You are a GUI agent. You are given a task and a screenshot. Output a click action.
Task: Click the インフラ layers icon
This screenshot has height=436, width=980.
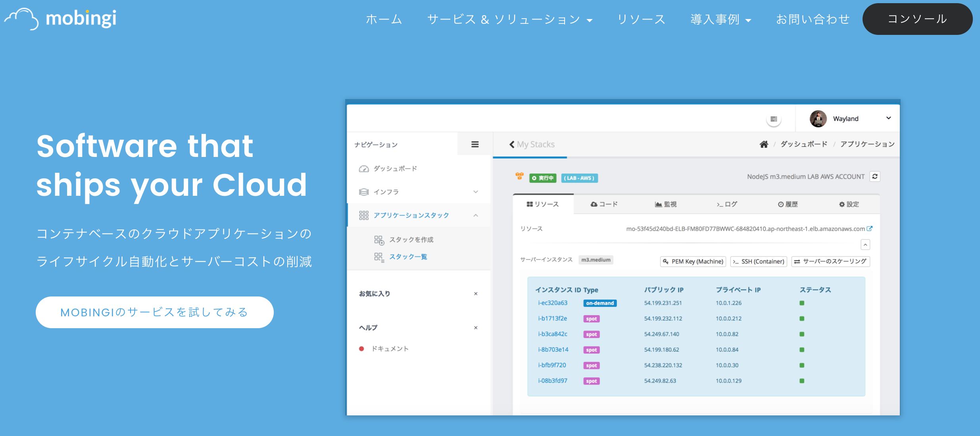[x=364, y=192]
